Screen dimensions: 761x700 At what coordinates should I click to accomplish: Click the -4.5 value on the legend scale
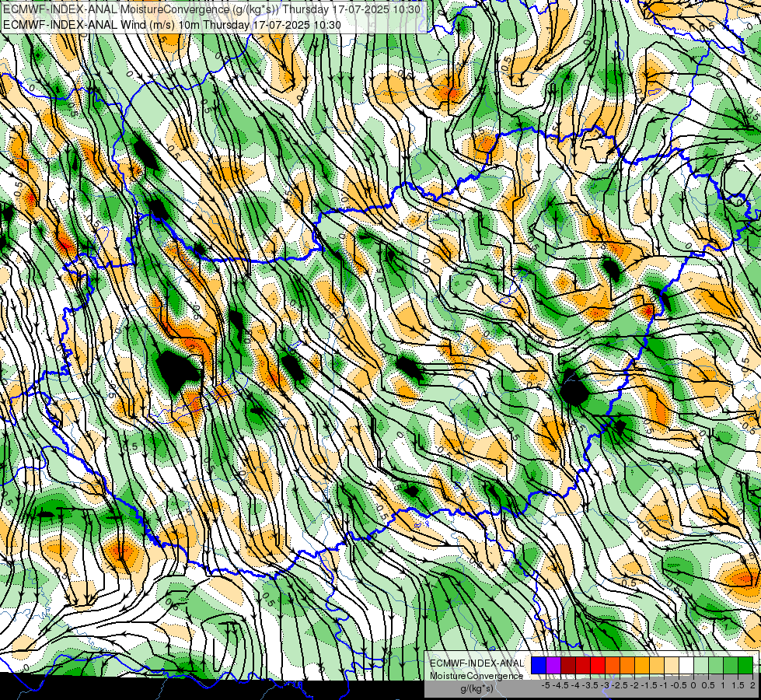coord(560,685)
